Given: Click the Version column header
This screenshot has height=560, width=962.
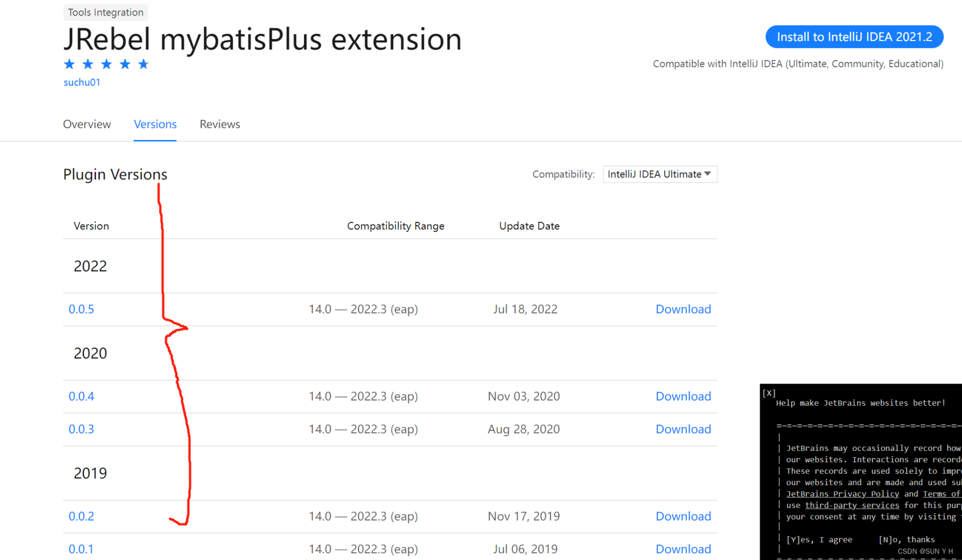Looking at the screenshot, I should pos(91,226).
